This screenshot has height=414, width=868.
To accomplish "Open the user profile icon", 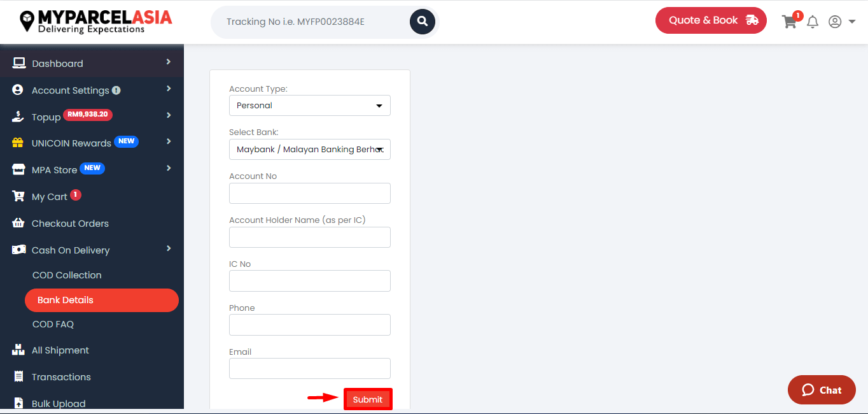I will (x=835, y=22).
